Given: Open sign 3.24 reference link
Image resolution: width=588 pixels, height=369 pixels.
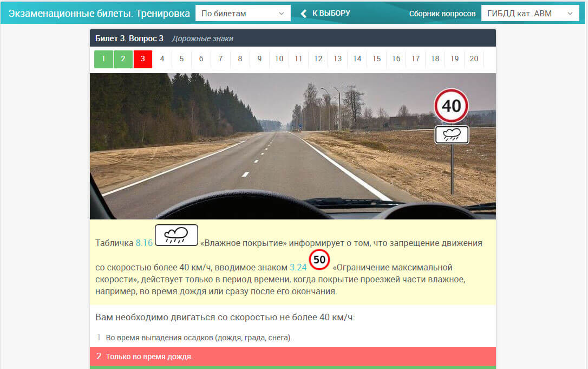Looking at the screenshot, I should 298,267.
